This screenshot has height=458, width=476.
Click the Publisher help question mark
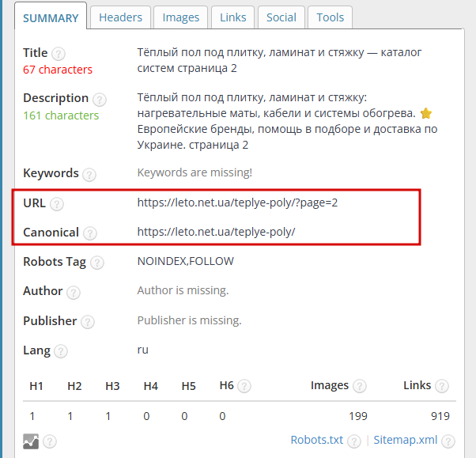[88, 322]
